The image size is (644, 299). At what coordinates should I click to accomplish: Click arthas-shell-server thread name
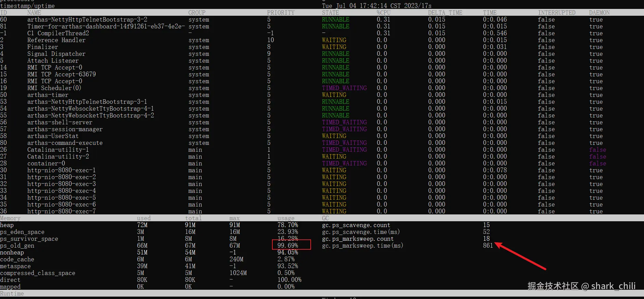point(60,122)
